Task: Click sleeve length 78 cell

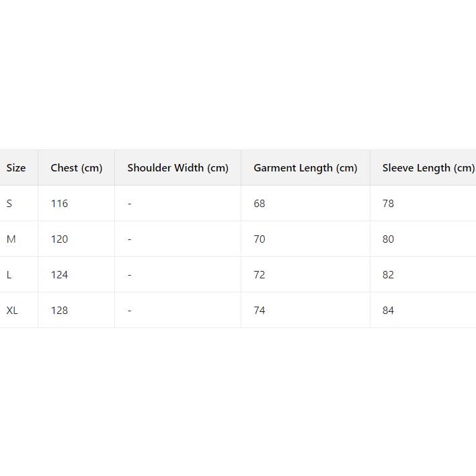Action: point(388,204)
